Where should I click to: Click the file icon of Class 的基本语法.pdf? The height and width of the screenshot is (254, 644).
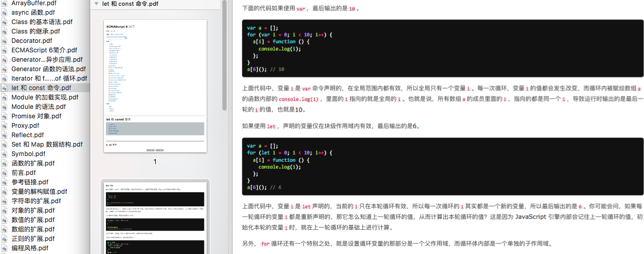coord(5,21)
